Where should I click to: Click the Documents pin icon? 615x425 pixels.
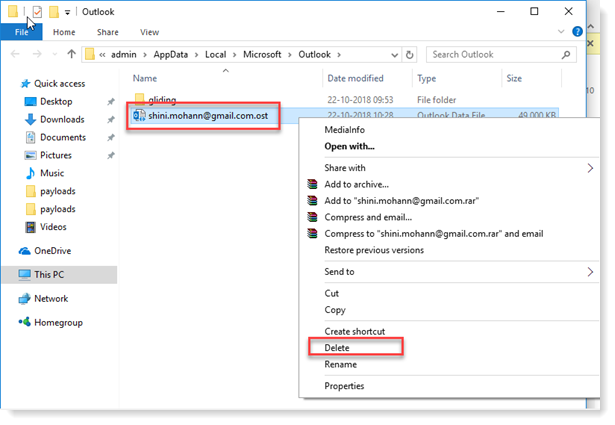111,138
